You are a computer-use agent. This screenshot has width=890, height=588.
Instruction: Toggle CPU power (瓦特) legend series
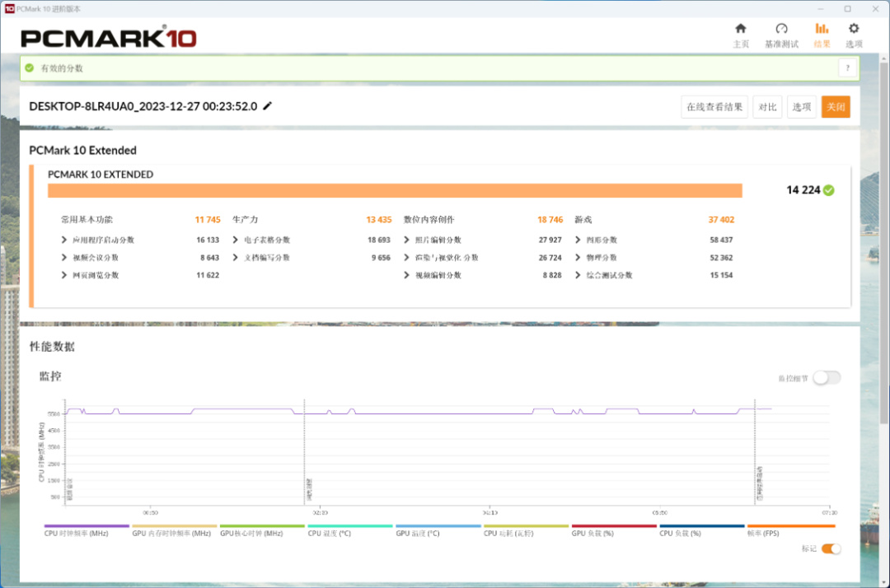pyautogui.click(x=526, y=530)
